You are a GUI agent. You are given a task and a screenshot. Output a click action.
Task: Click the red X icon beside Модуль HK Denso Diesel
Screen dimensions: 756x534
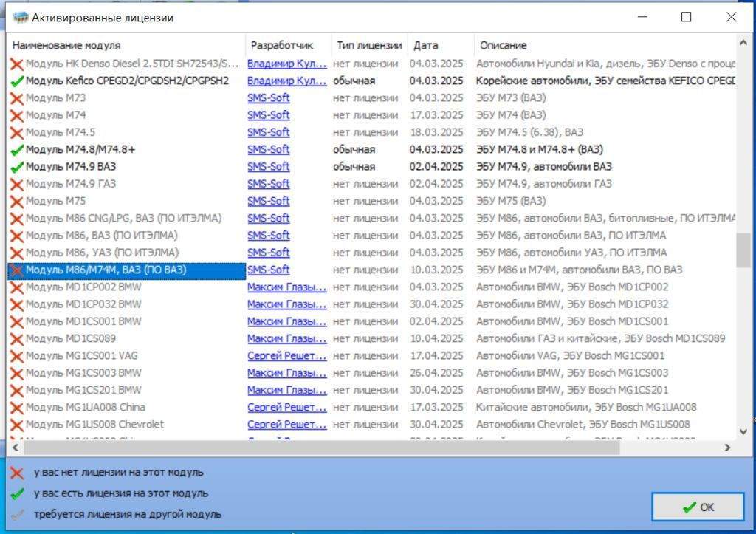(x=17, y=64)
